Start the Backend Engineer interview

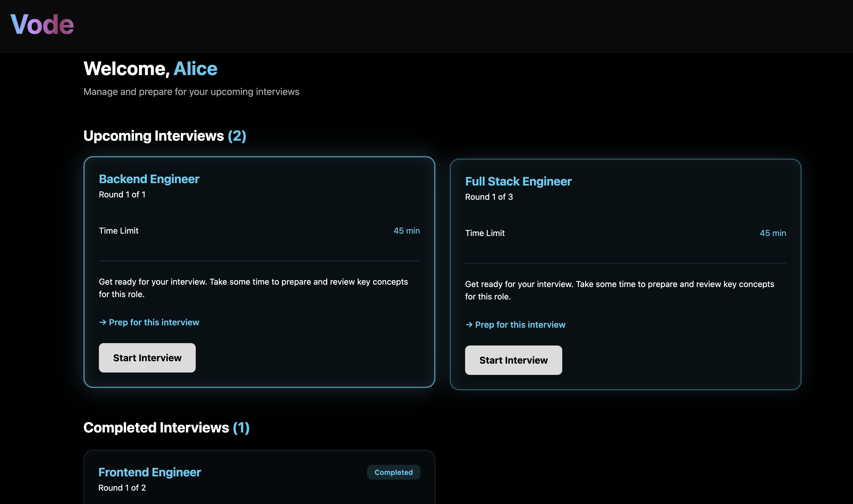(x=147, y=358)
